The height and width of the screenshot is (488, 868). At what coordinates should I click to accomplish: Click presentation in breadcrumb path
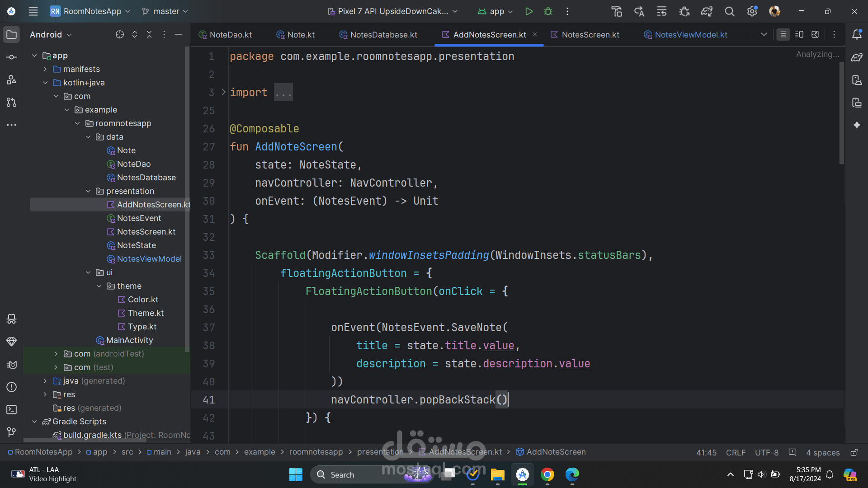click(x=380, y=452)
